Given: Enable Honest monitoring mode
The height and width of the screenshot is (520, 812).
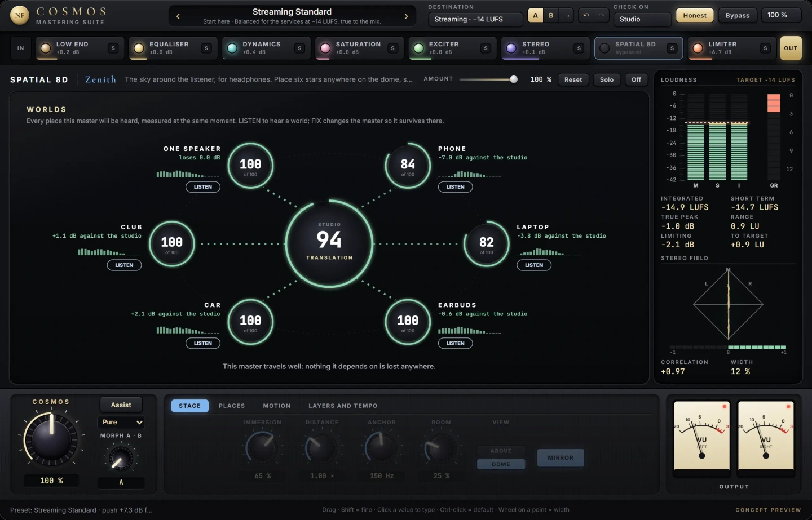Looking at the screenshot, I should tap(695, 16).
